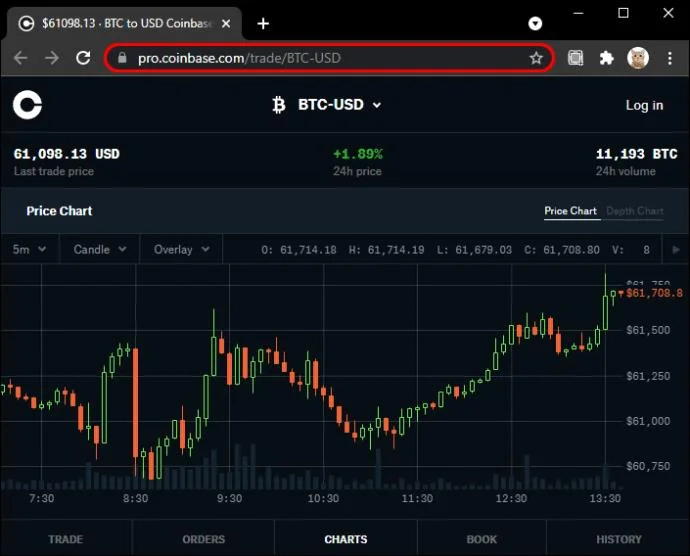This screenshot has width=690, height=556.
Task: Click the address bar URL field
Action: pos(329,58)
